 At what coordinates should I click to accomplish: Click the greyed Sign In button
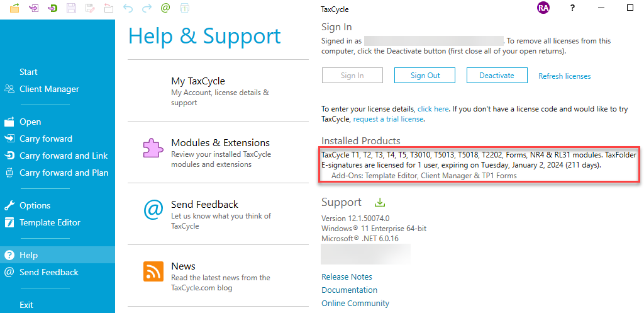point(352,76)
